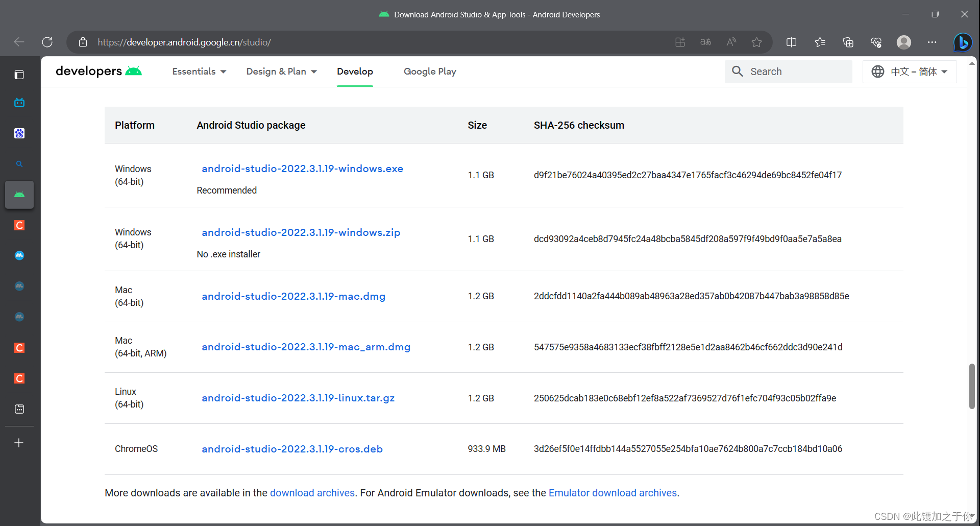The width and height of the screenshot is (980, 526).
Task: Click into the Search field
Action: point(789,71)
